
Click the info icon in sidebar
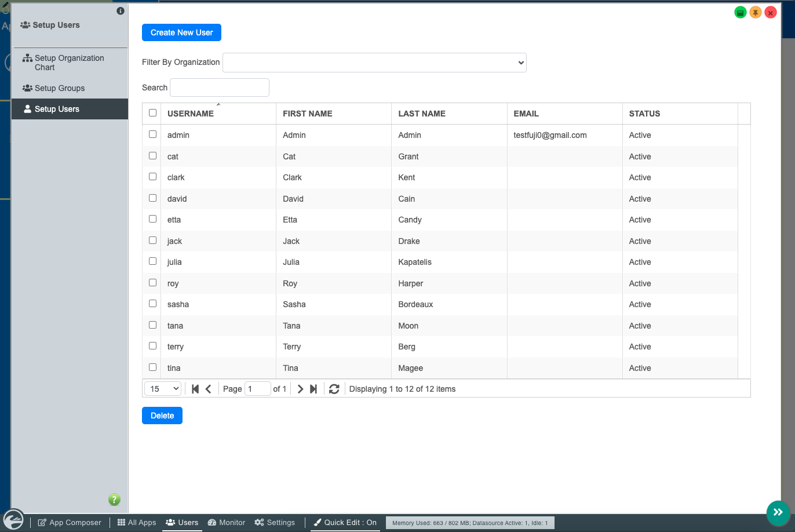tap(121, 11)
